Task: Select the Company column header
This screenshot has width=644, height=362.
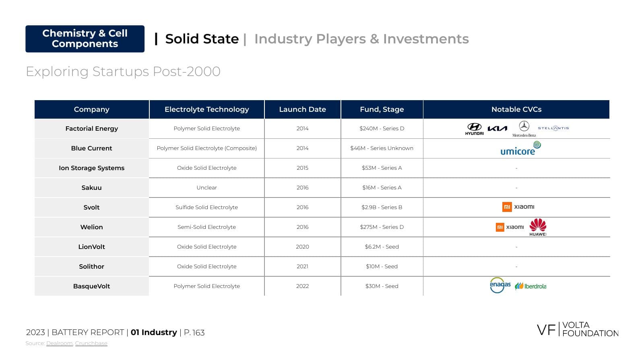Action: (x=92, y=109)
